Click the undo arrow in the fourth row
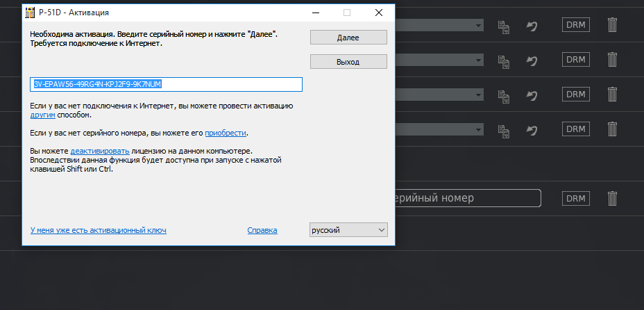The image size is (644, 310). [532, 131]
